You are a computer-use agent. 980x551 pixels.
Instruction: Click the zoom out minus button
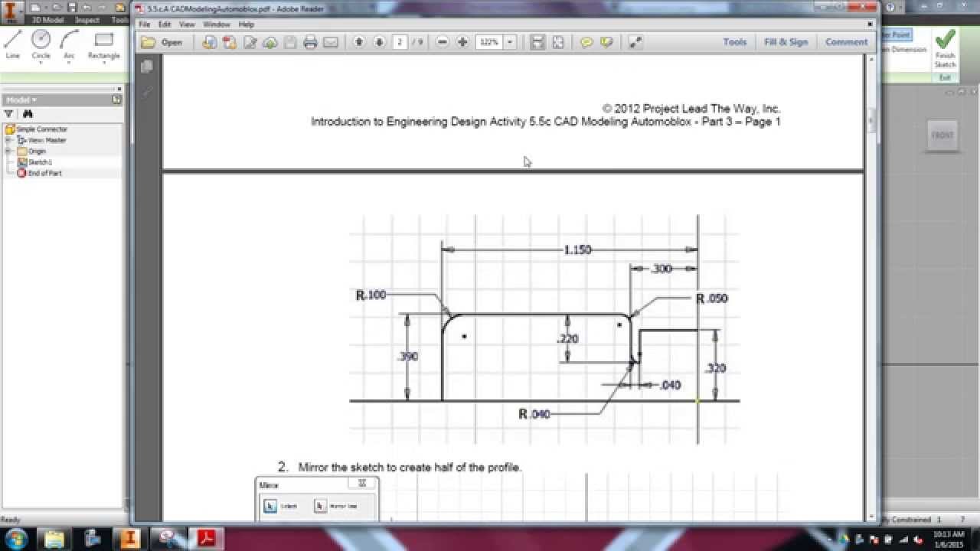pyautogui.click(x=442, y=42)
